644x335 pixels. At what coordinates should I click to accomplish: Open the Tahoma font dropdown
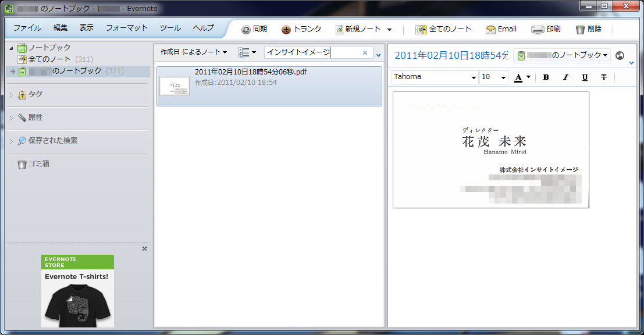pos(435,77)
